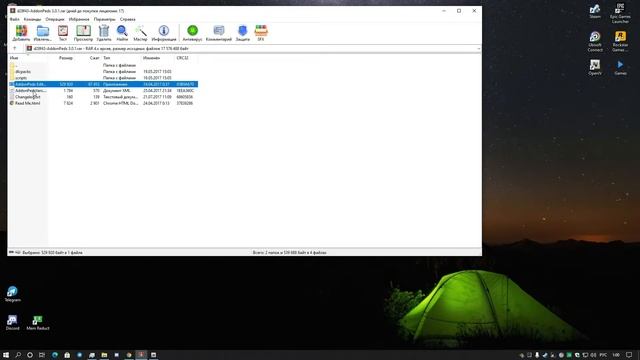Open the Windows Start menu
Image resolution: width=640 pixels, height=360 pixels.
[6, 355]
